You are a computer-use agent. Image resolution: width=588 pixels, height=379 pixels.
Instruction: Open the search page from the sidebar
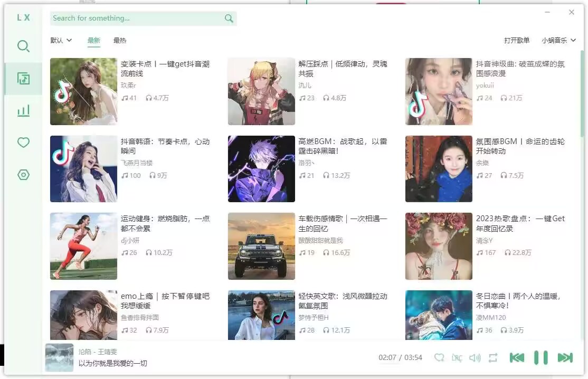23,46
